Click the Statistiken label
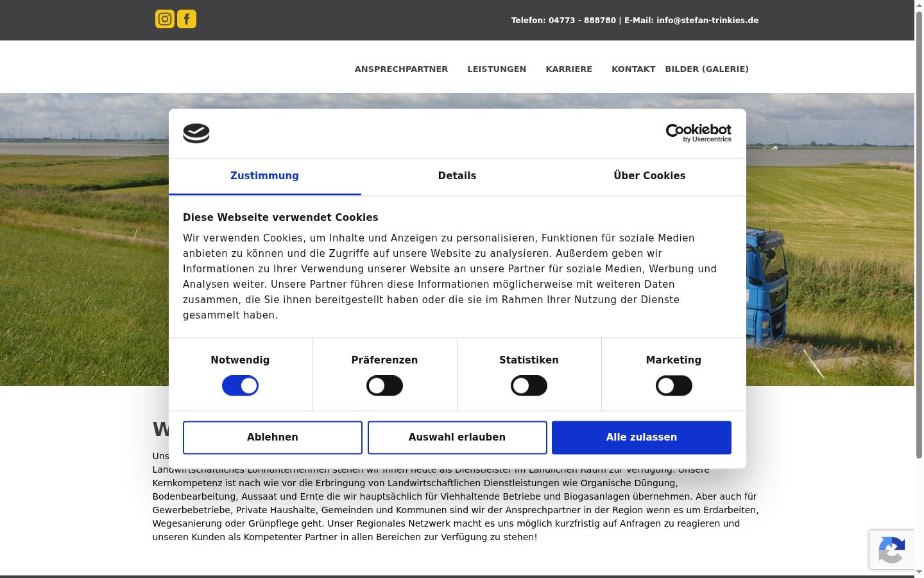The width and height of the screenshot is (924, 578). (529, 360)
